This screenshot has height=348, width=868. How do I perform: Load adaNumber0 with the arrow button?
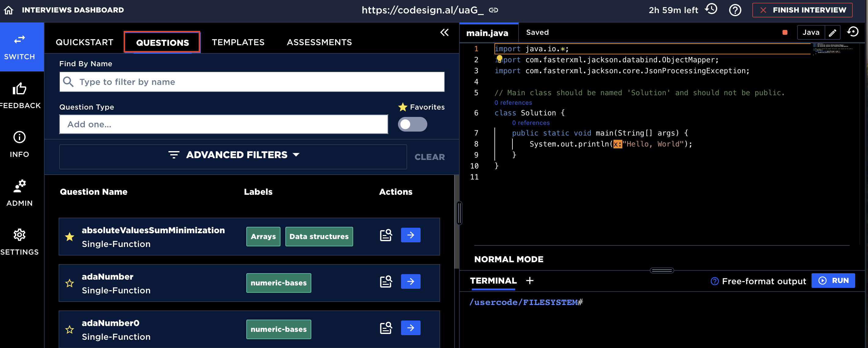(410, 328)
